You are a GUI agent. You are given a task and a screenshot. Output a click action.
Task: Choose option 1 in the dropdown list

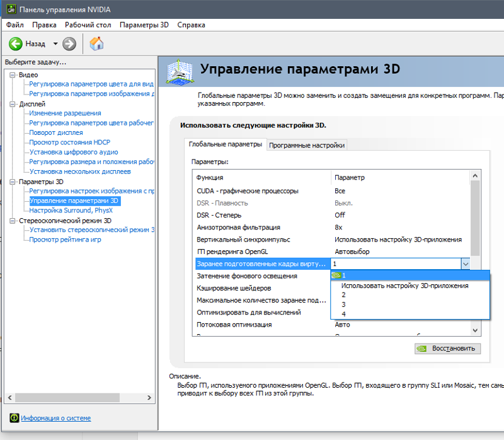click(410, 275)
